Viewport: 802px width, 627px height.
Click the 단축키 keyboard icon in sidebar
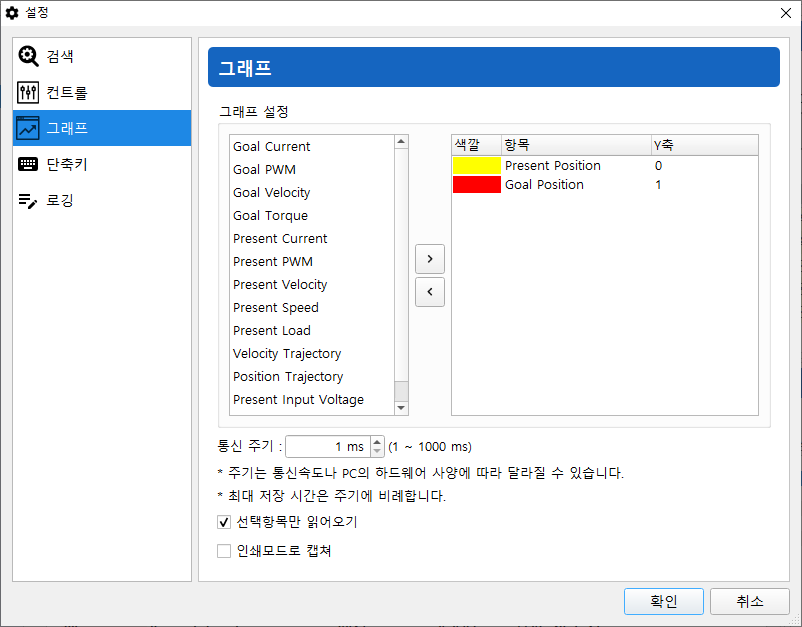[28, 165]
